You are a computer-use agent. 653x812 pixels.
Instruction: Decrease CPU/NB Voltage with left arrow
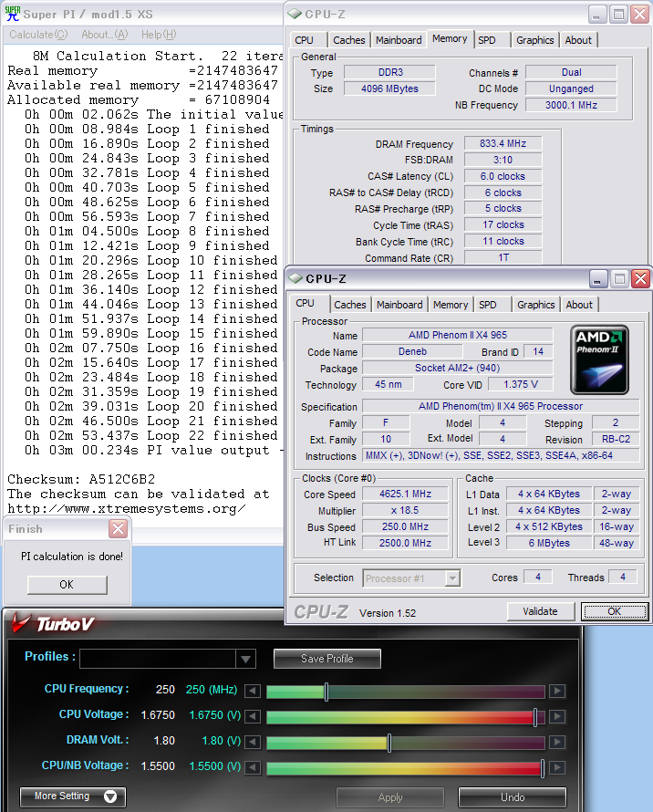pyautogui.click(x=253, y=767)
